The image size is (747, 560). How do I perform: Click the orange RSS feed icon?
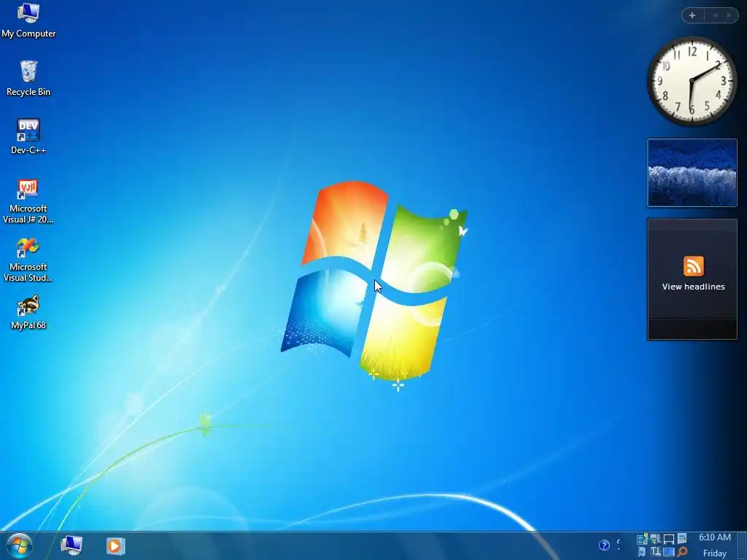point(693,265)
